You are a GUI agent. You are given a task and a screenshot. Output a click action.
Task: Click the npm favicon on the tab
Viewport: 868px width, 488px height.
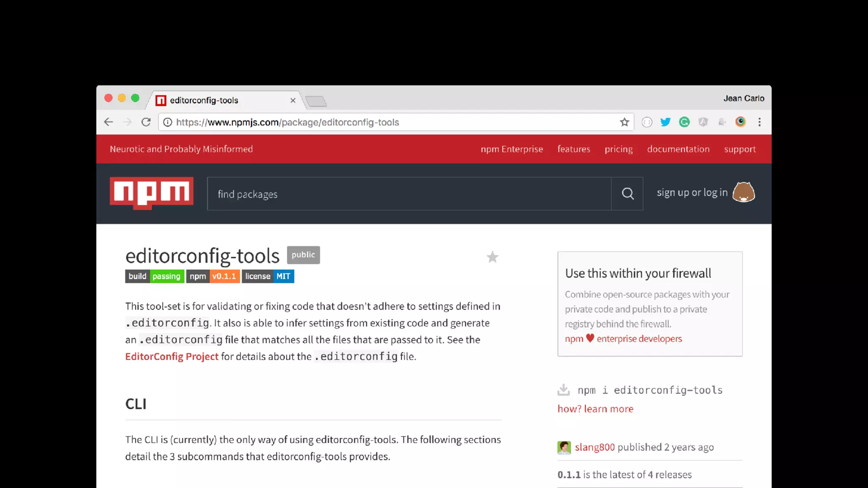[x=161, y=100]
